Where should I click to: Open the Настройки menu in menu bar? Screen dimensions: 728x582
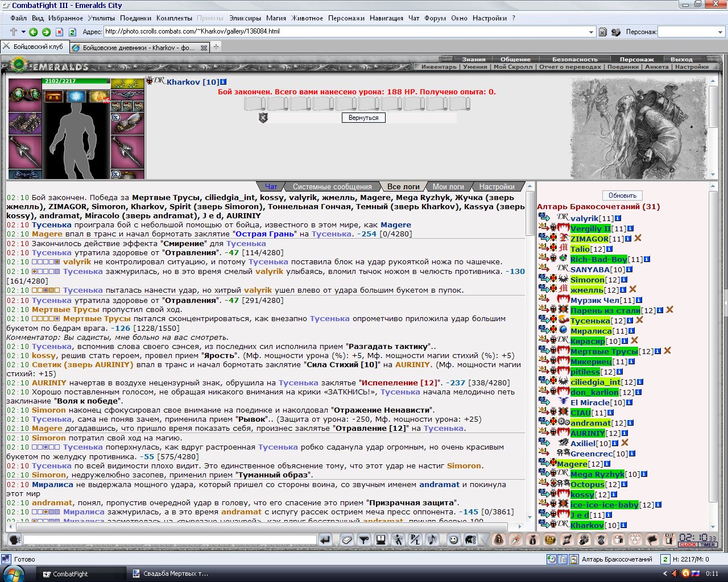(490, 18)
